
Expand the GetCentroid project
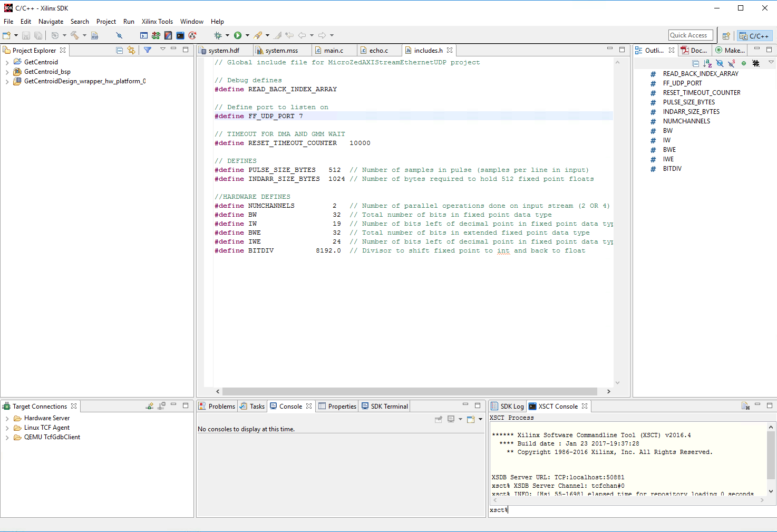(7, 62)
